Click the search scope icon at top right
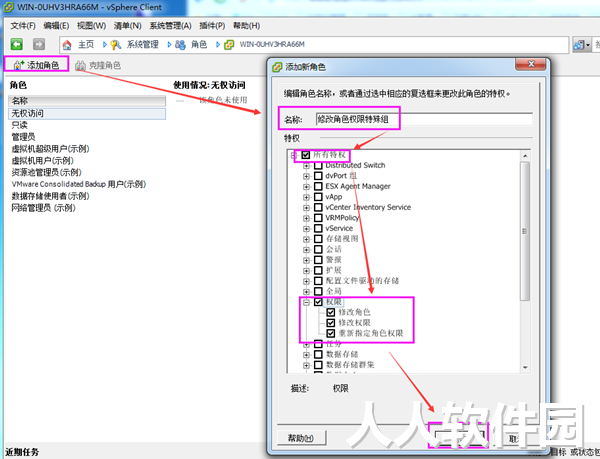The image size is (600, 459). pos(578,45)
